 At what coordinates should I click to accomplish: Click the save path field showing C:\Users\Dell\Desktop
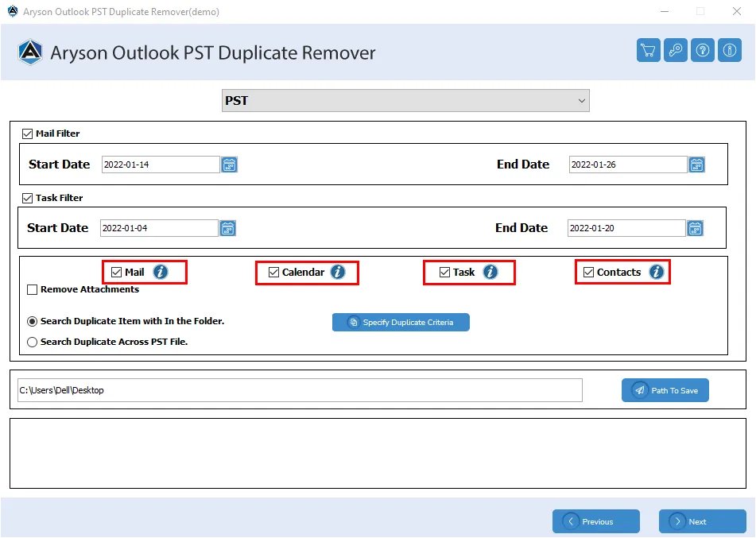pyautogui.click(x=300, y=390)
